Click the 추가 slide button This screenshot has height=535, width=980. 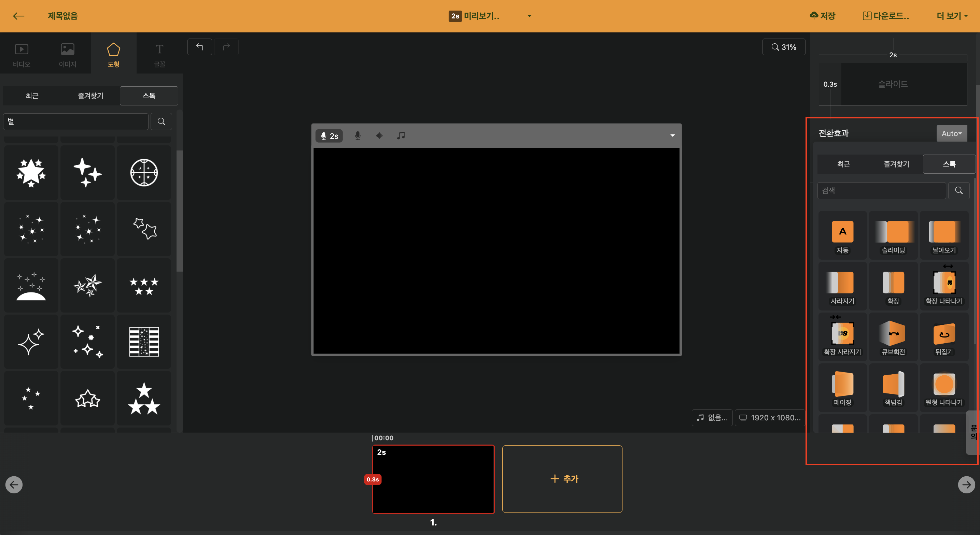pyautogui.click(x=562, y=479)
